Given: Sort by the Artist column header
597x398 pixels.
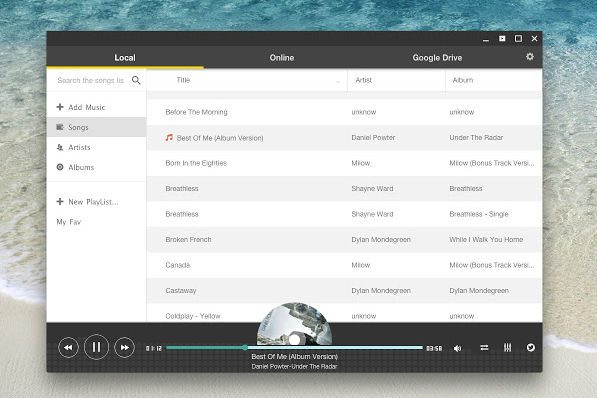Looking at the screenshot, I should point(396,80).
